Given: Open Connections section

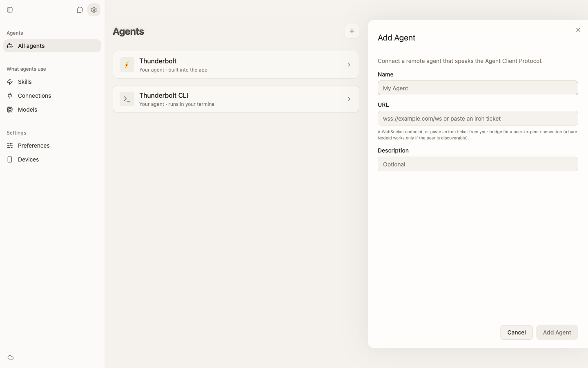Looking at the screenshot, I should (x=52, y=96).
